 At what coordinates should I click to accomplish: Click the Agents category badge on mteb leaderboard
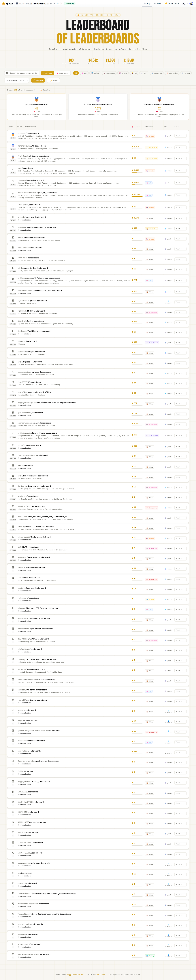150,171
